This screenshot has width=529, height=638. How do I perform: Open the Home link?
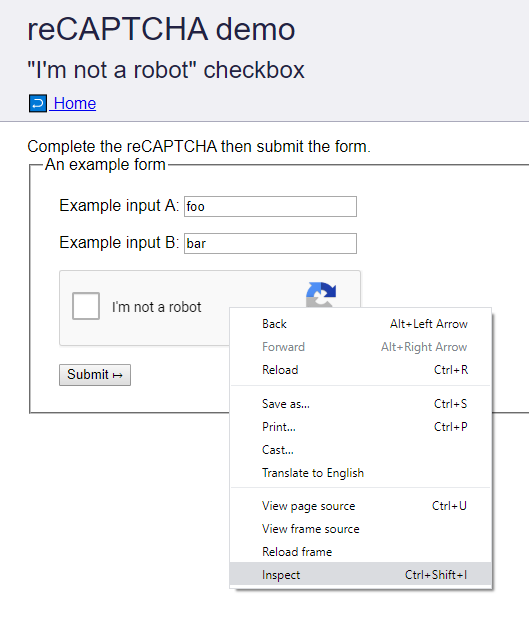click(74, 103)
